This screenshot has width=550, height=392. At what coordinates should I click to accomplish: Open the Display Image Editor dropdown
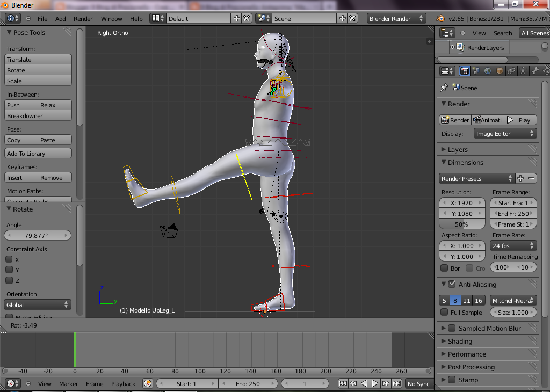click(505, 134)
